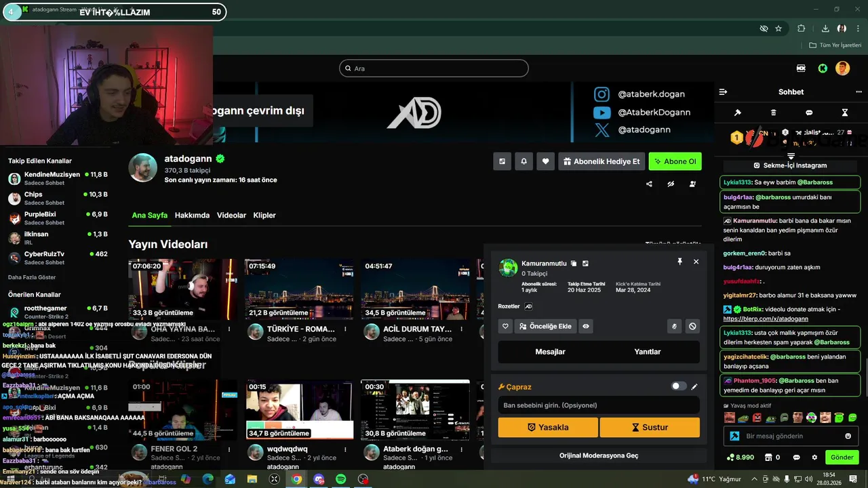Viewport: 868px width, 488px height.
Task: Open PurpleBixi channel in sidebar
Action: tap(58, 218)
